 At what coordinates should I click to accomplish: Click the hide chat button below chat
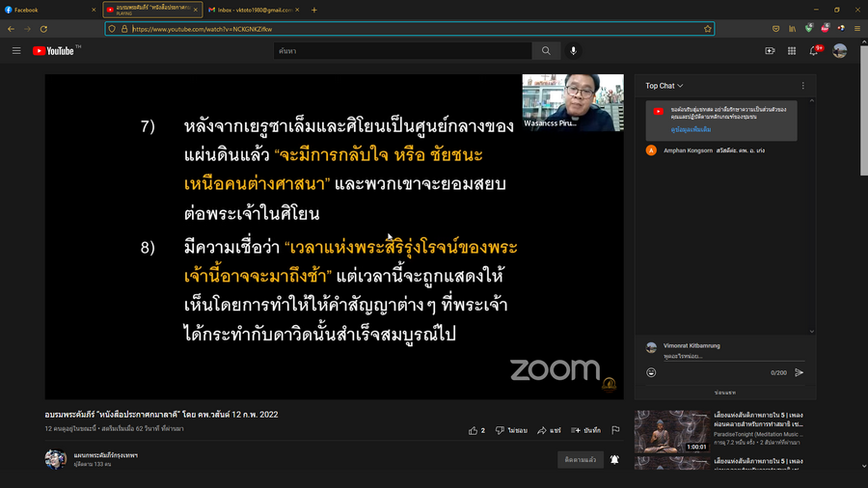724,393
